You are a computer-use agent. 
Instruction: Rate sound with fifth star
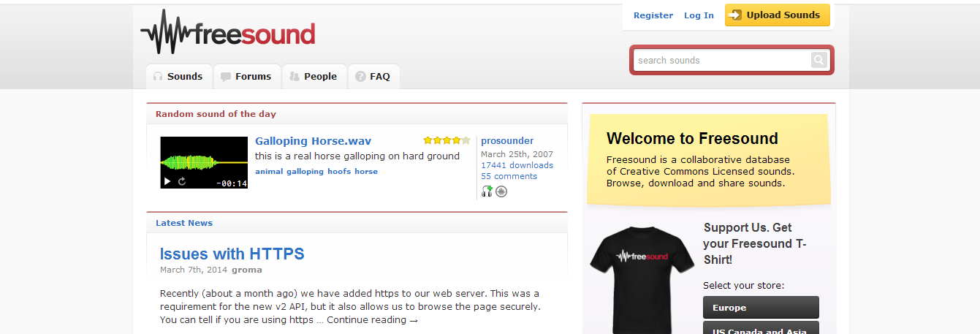(466, 140)
